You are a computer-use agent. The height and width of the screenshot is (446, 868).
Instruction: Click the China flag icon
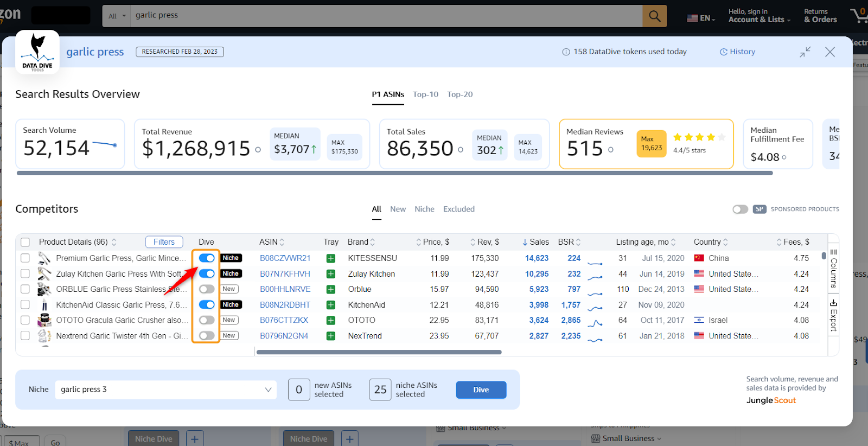pyautogui.click(x=699, y=258)
